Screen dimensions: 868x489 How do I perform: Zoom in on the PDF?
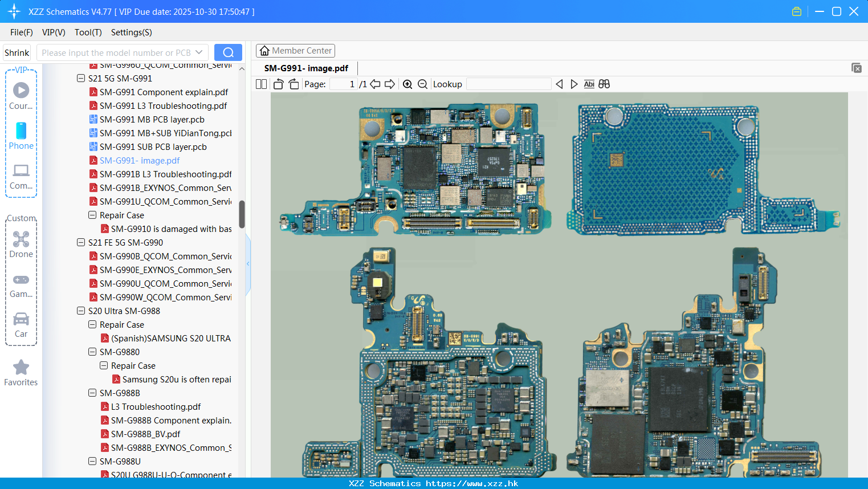point(407,84)
